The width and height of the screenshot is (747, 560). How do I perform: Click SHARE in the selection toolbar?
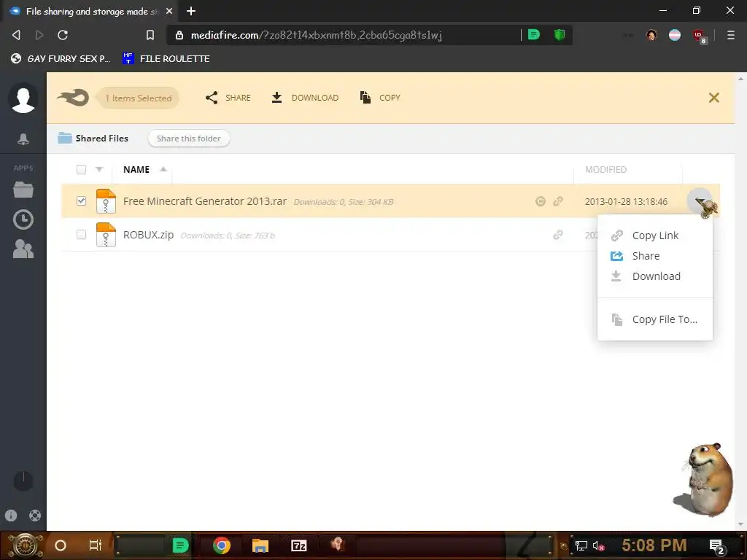click(x=228, y=98)
